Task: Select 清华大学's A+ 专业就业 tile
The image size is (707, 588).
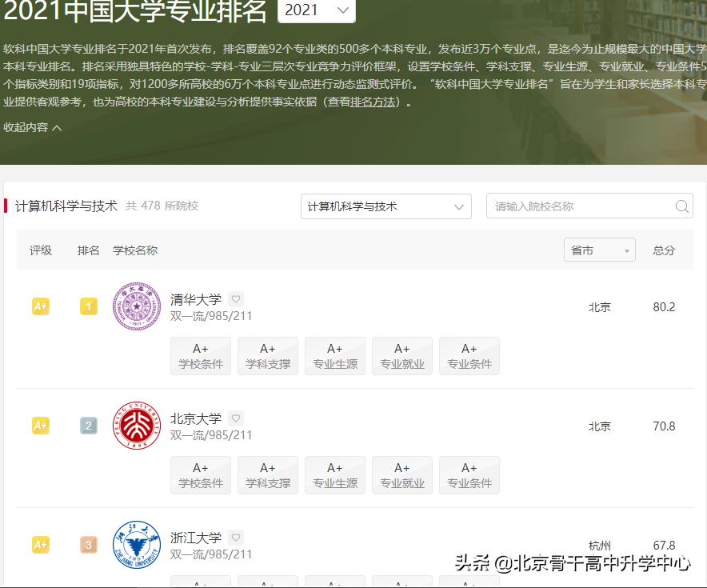Action: [x=402, y=356]
